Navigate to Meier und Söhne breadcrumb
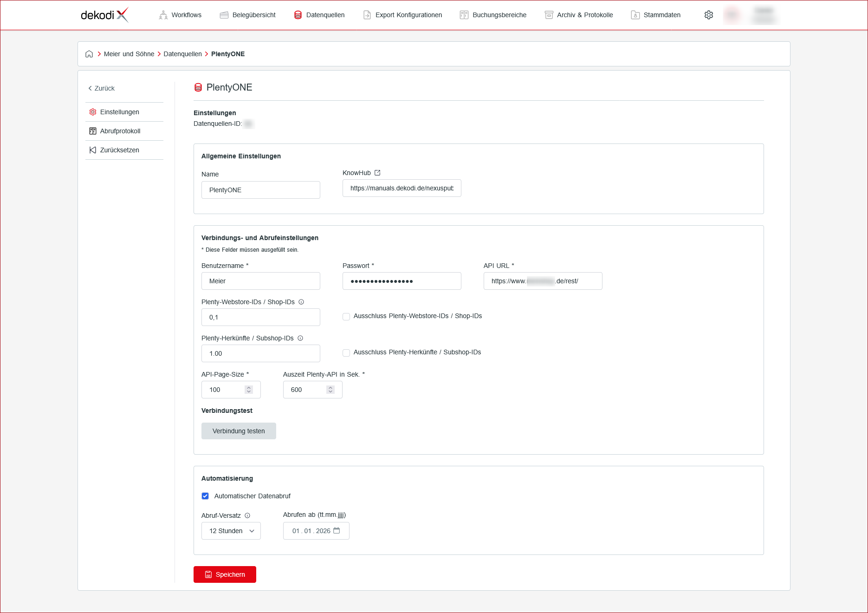Viewport: 868px width, 613px height. 129,54
